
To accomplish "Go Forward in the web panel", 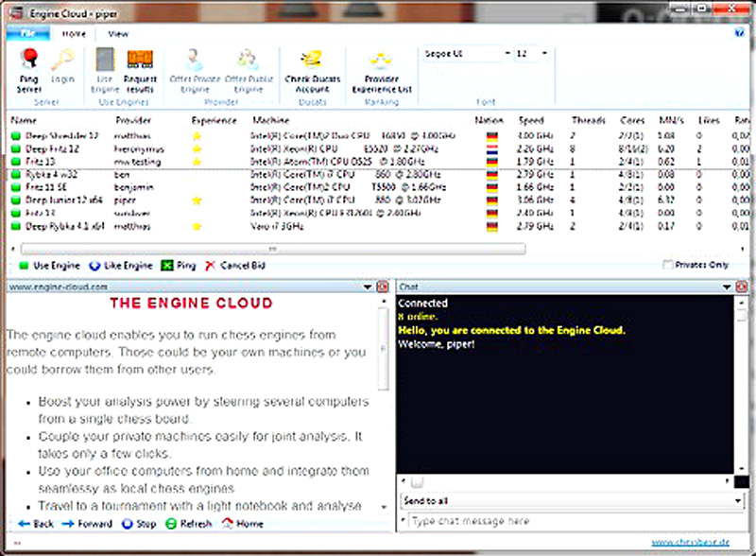I will (87, 524).
